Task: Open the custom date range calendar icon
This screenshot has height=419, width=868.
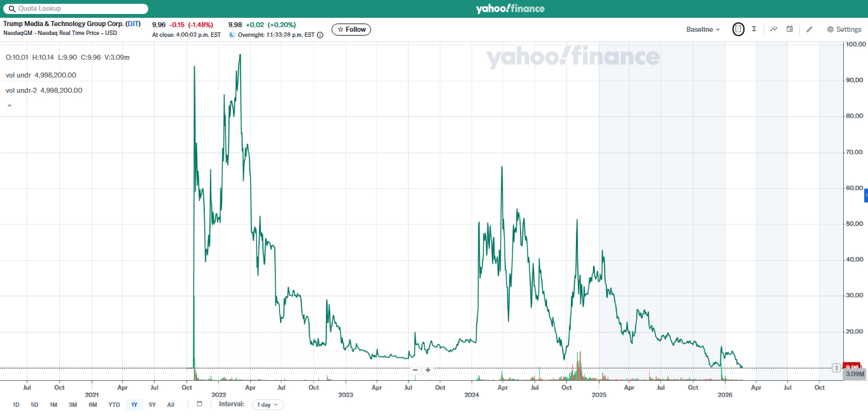Action: [199, 404]
